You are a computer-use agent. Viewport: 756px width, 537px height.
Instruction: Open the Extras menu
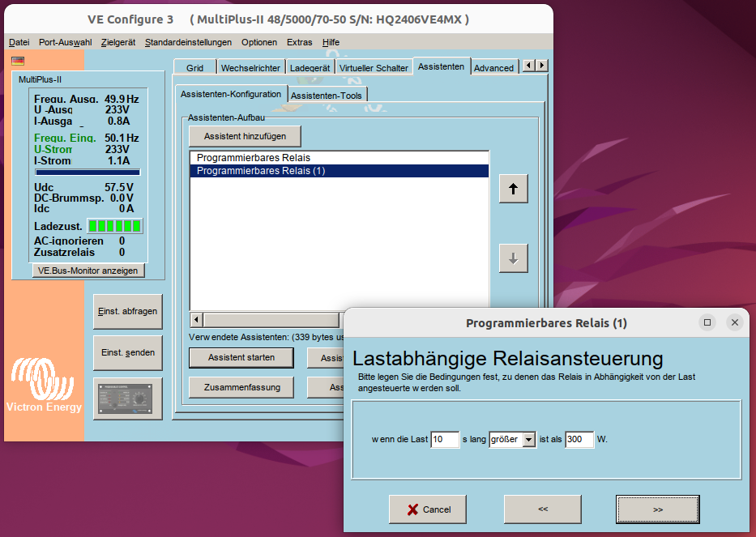pos(300,42)
